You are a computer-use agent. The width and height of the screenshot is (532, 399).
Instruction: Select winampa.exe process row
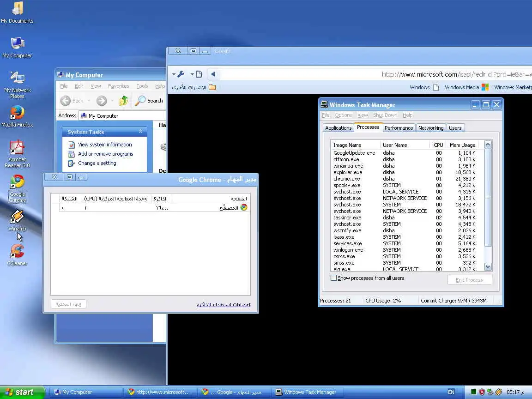pyautogui.click(x=405, y=166)
